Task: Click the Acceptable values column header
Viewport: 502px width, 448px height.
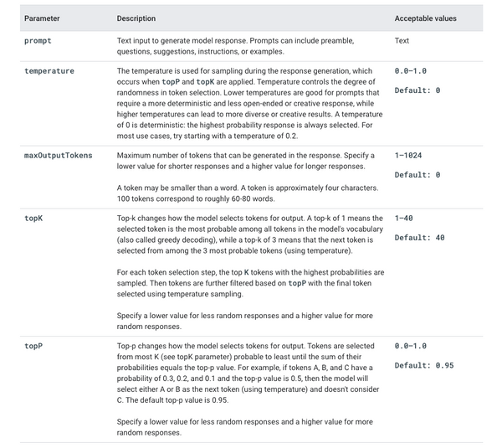Action: pos(426,18)
